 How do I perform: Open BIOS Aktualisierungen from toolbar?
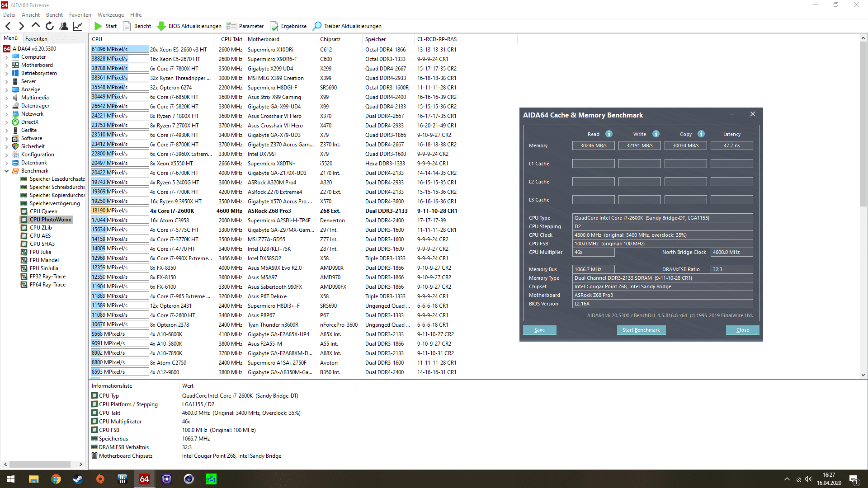tap(189, 26)
